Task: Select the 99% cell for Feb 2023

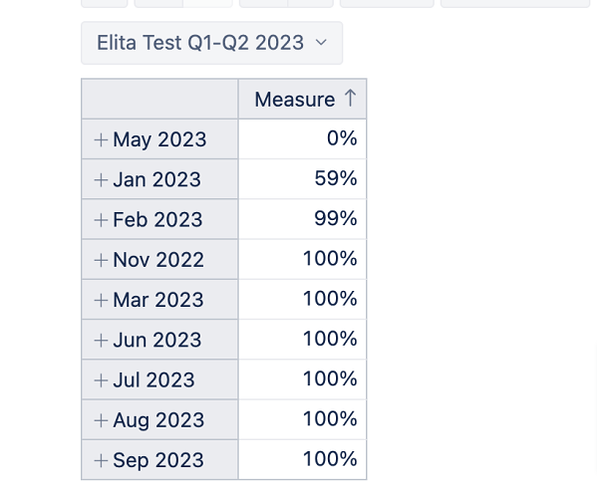Action: pos(302,219)
